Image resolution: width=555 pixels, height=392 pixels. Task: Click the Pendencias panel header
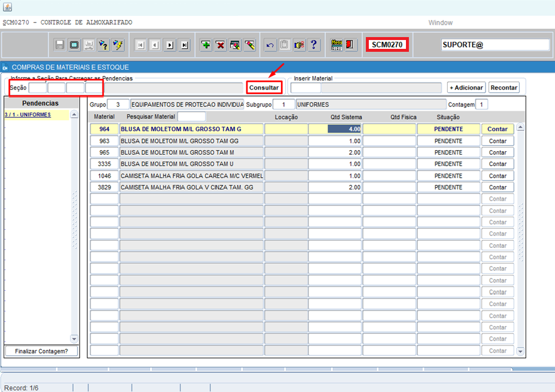point(41,103)
